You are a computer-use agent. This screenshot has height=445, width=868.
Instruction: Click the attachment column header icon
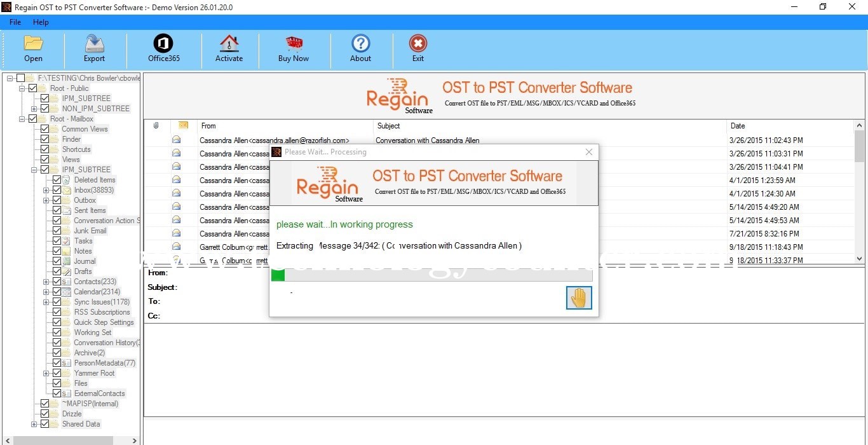(x=156, y=126)
